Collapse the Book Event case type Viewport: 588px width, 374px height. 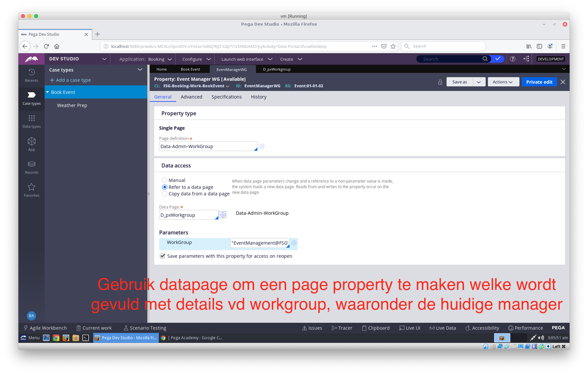point(48,92)
